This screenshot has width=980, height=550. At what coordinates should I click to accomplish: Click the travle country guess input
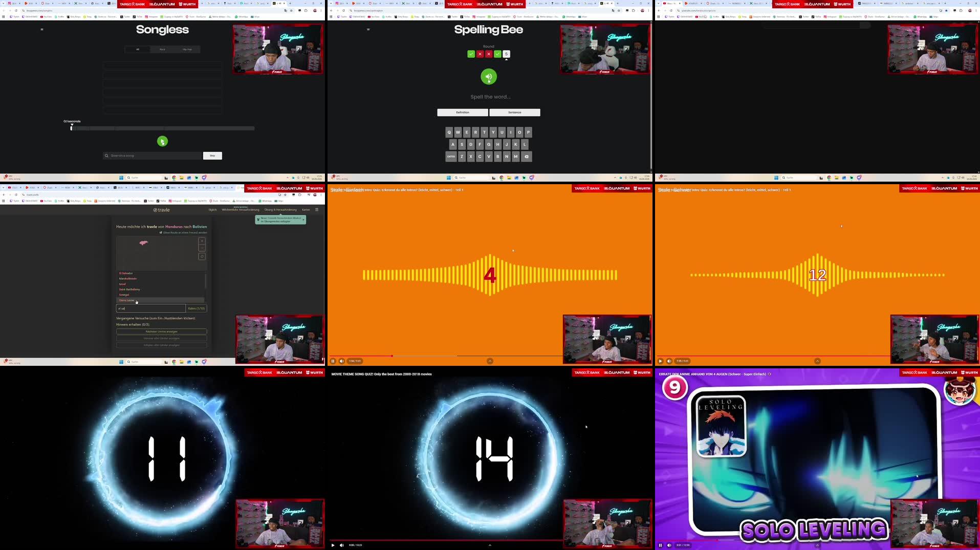(150, 309)
